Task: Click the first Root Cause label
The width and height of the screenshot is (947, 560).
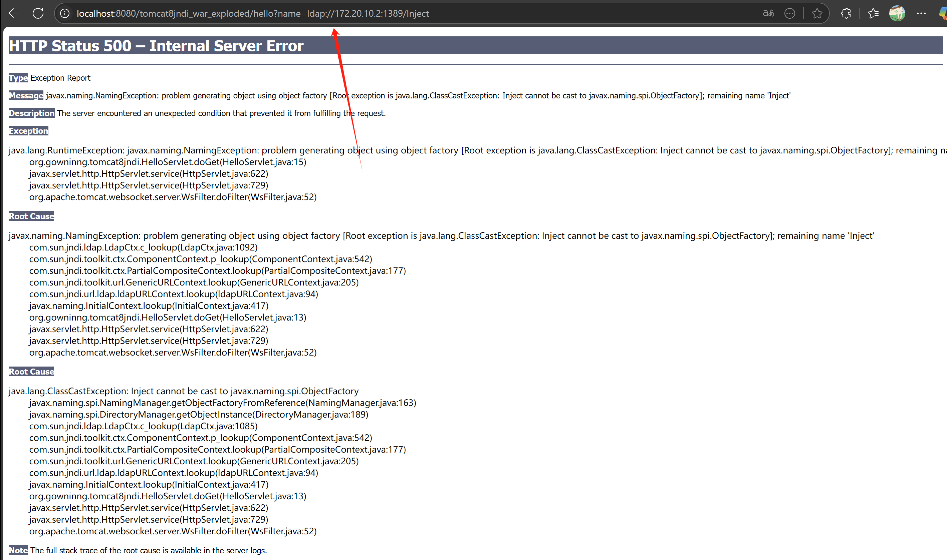Action: (31, 216)
